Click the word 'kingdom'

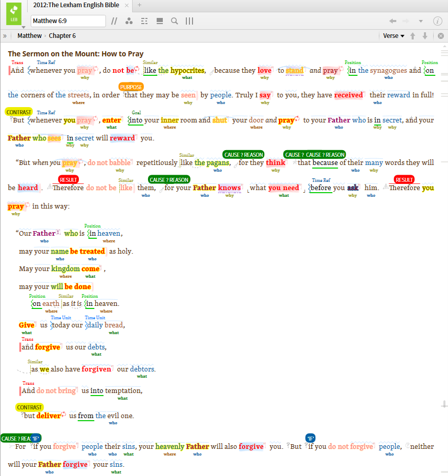click(x=66, y=269)
